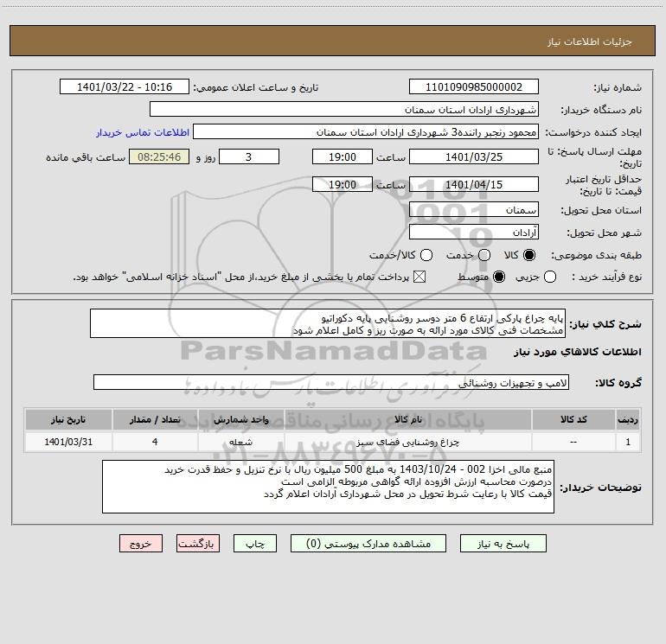Click the اطلاعات کالاهای مورد نیاز heading
This screenshot has height=644, width=666.
(x=577, y=352)
